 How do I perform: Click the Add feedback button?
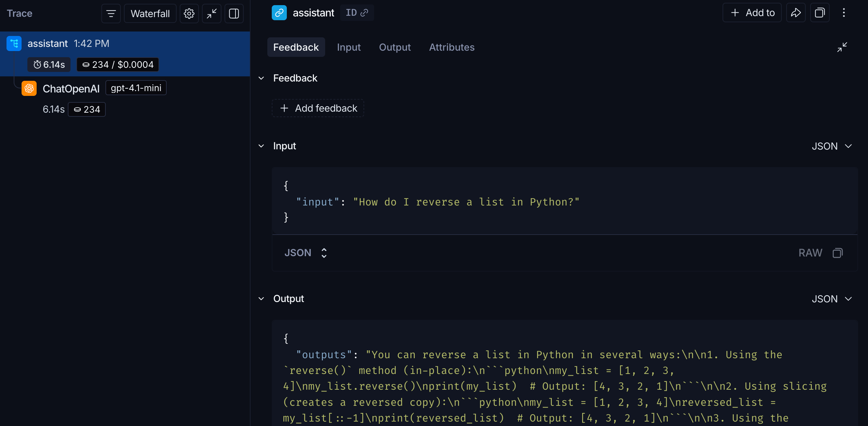tap(318, 108)
